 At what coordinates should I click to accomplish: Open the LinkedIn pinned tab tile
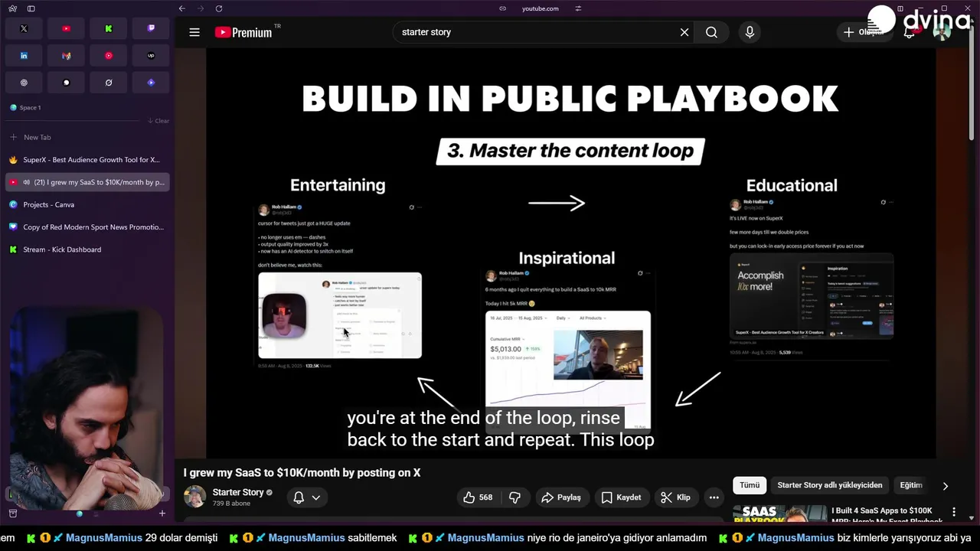[24, 56]
